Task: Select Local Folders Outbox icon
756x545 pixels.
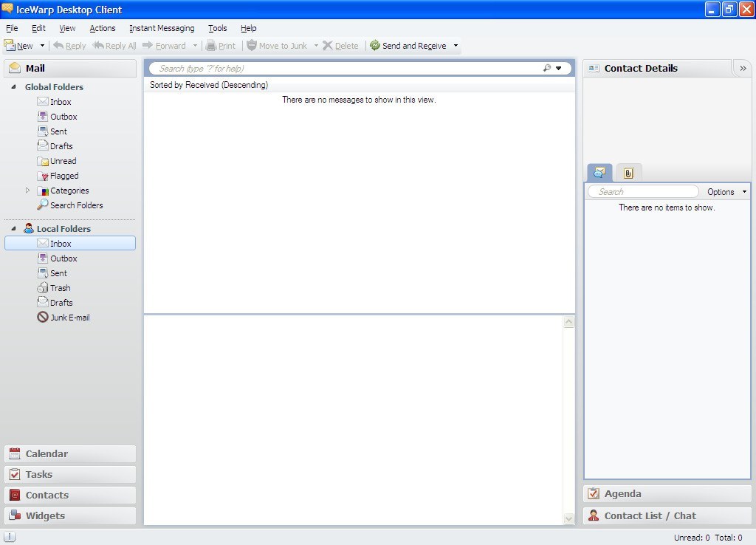Action: [x=42, y=258]
